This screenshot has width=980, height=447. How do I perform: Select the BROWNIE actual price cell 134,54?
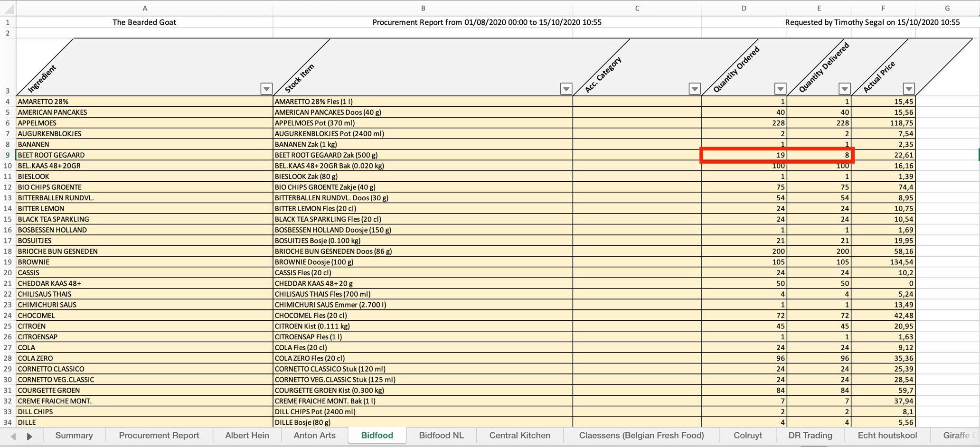(883, 262)
